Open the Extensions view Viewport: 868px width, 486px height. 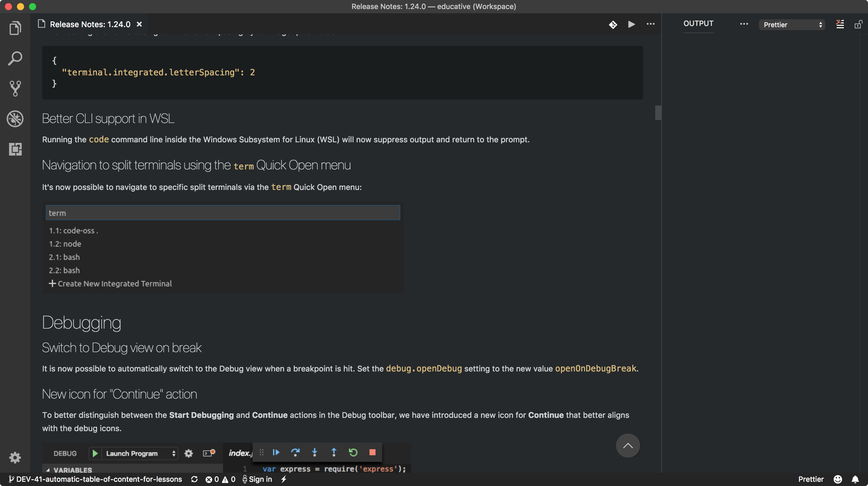(15, 149)
